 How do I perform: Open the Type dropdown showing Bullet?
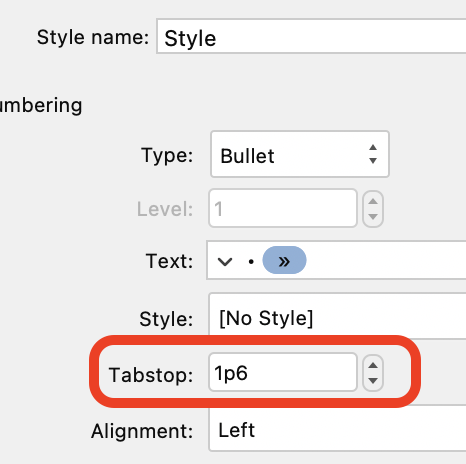coord(300,154)
